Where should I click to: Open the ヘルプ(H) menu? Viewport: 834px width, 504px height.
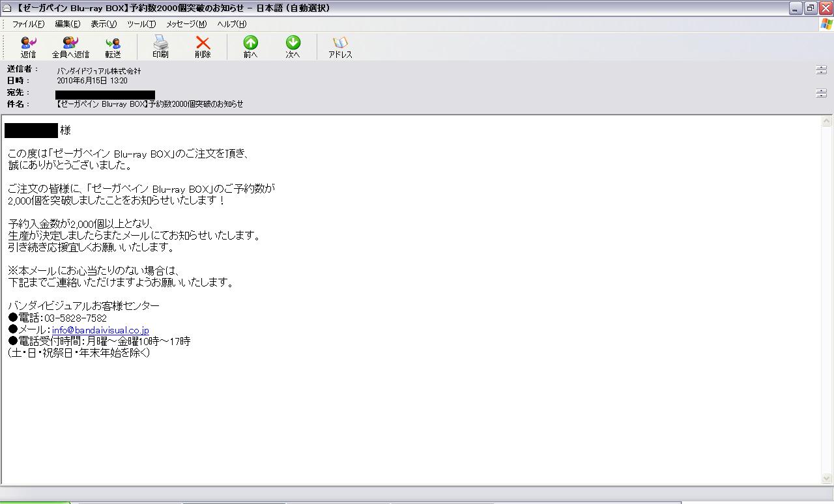coord(232,24)
